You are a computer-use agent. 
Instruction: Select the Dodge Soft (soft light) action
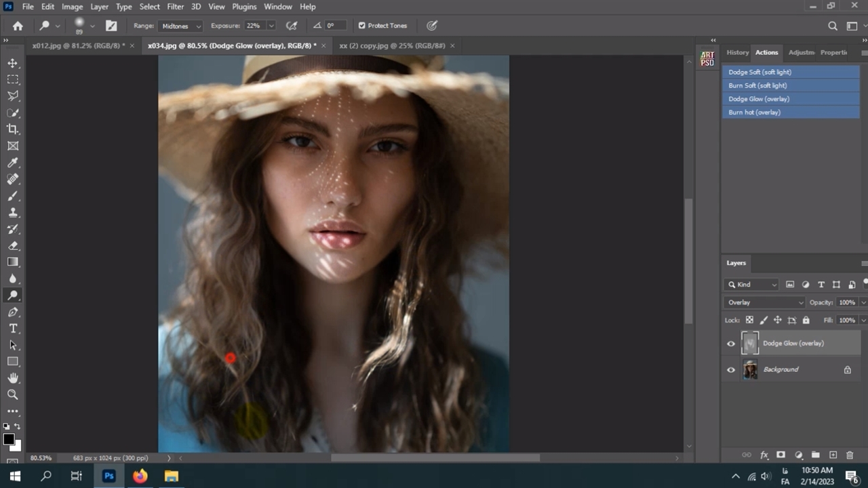(x=759, y=72)
